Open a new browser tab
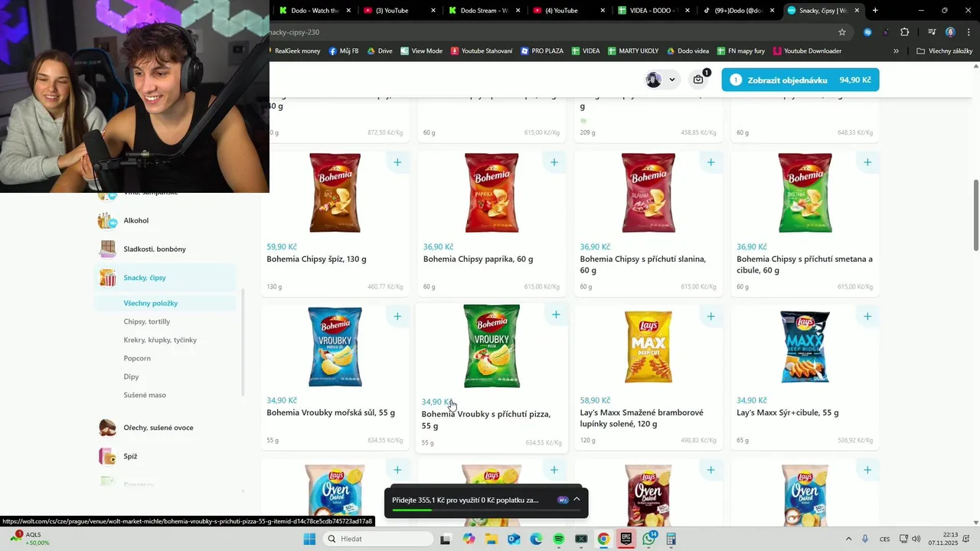The width and height of the screenshot is (980, 551). pyautogui.click(x=875, y=11)
